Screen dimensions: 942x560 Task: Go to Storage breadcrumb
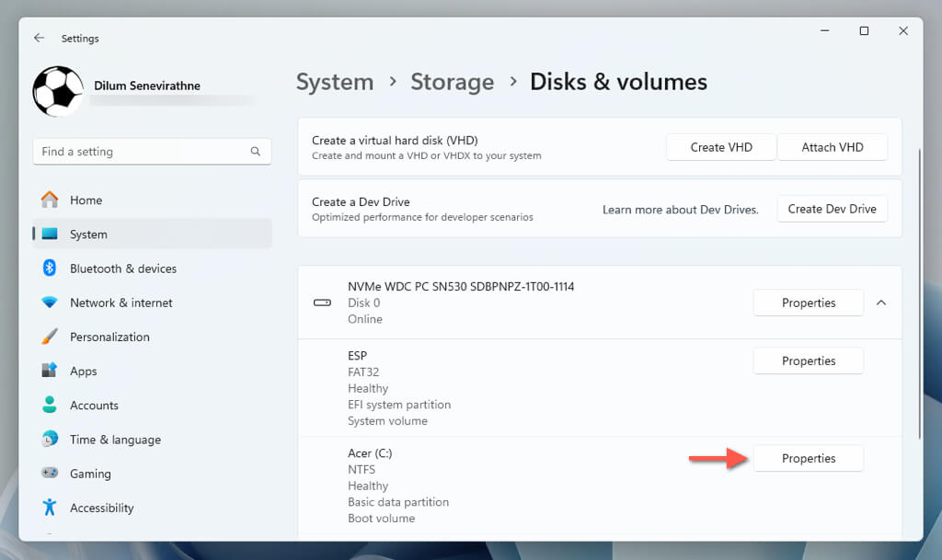click(x=452, y=82)
